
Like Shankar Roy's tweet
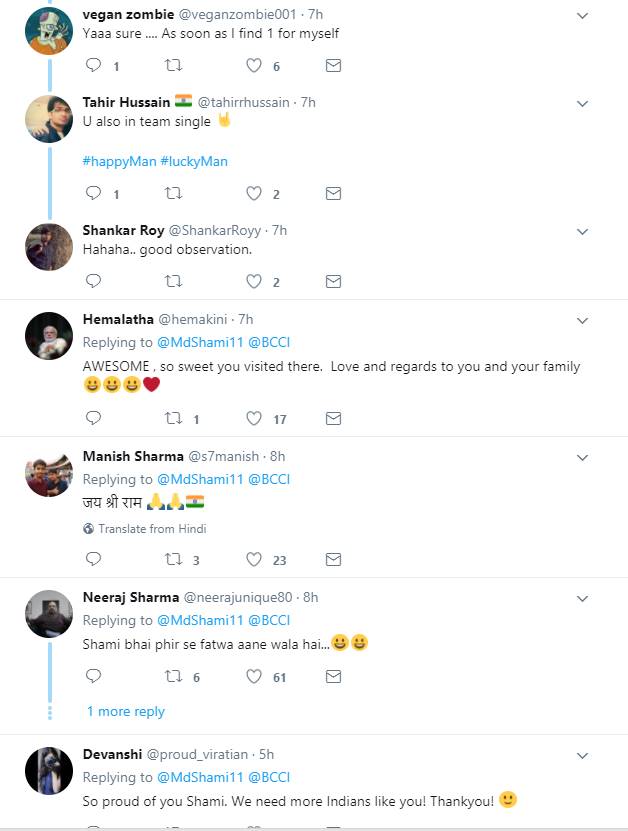[254, 282]
